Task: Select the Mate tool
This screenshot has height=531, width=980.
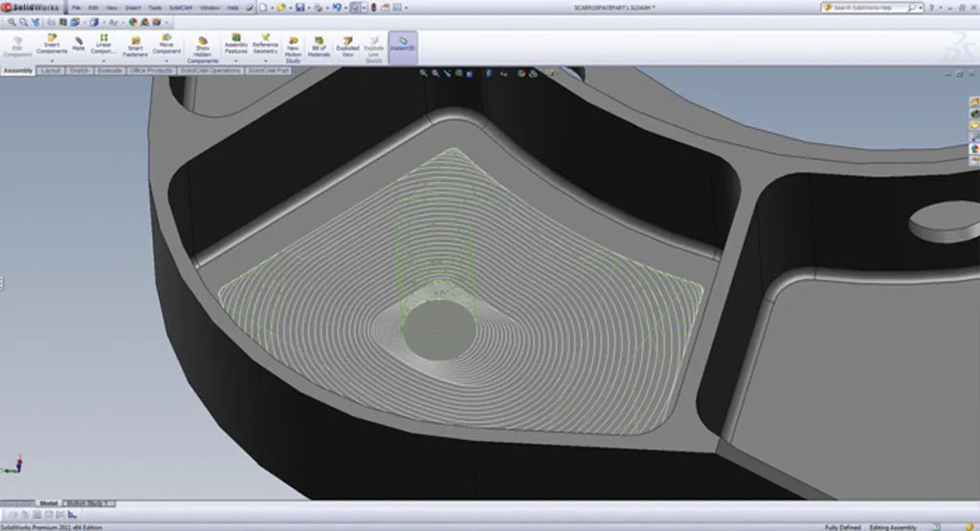Action: point(78,43)
